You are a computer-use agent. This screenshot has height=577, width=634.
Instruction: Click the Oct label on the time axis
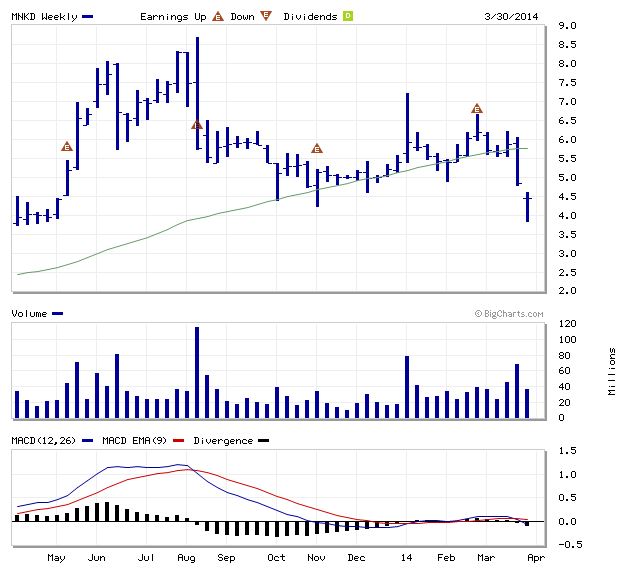[x=276, y=558]
